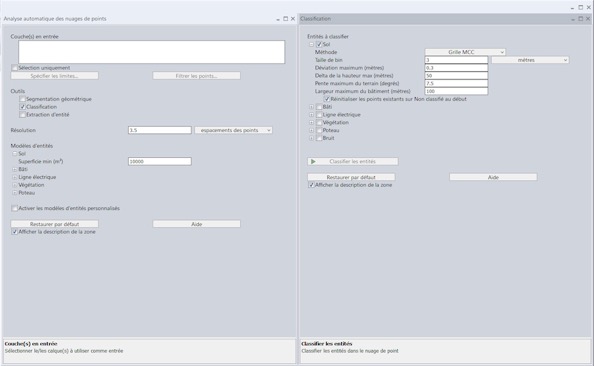
Task: Toggle Afficher la description in Classification panel
Action: tap(311, 185)
